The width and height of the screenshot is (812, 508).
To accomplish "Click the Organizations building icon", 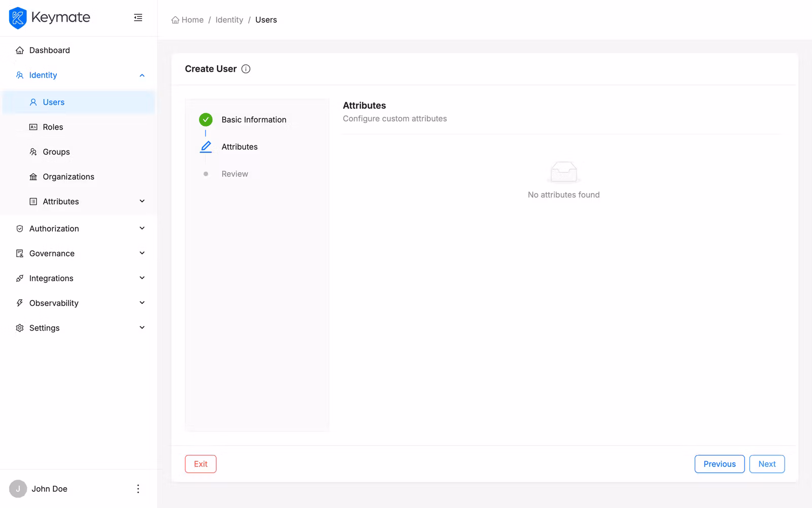I will click(32, 176).
